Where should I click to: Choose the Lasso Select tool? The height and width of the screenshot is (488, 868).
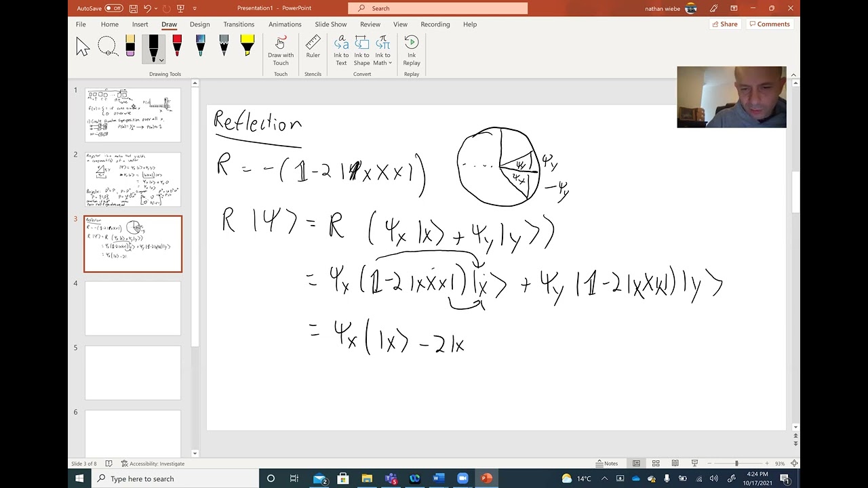[106, 47]
